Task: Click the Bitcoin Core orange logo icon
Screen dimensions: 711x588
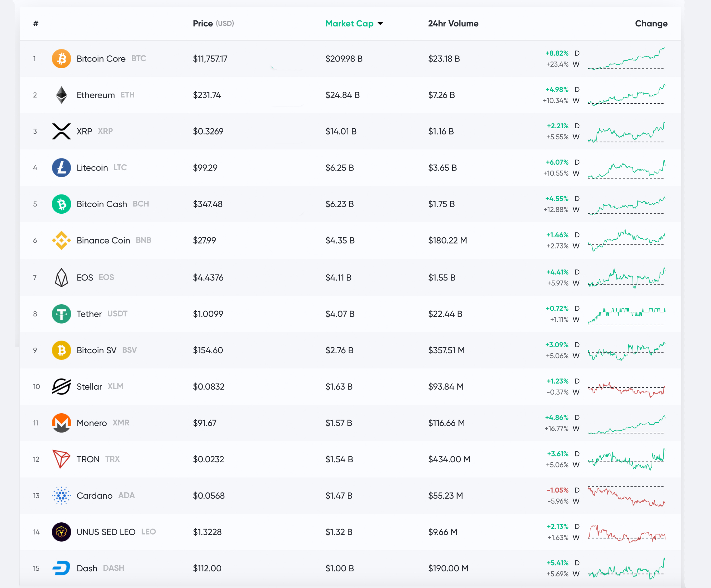Action: 61,59
